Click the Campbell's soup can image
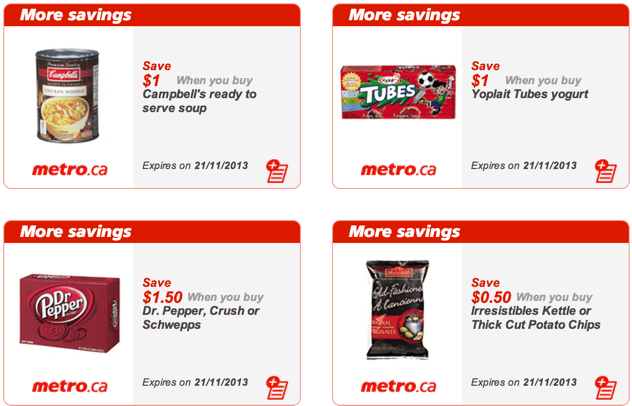The width and height of the screenshot is (632, 406). (x=67, y=95)
